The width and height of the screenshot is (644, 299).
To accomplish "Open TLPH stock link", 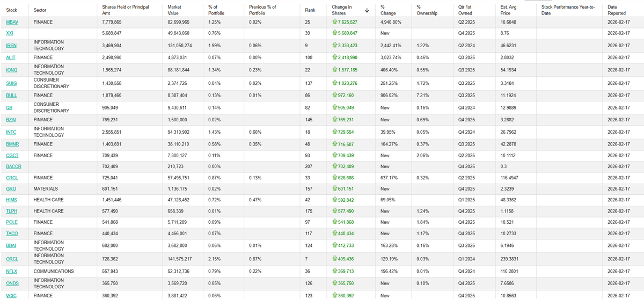I will coord(12,211).
